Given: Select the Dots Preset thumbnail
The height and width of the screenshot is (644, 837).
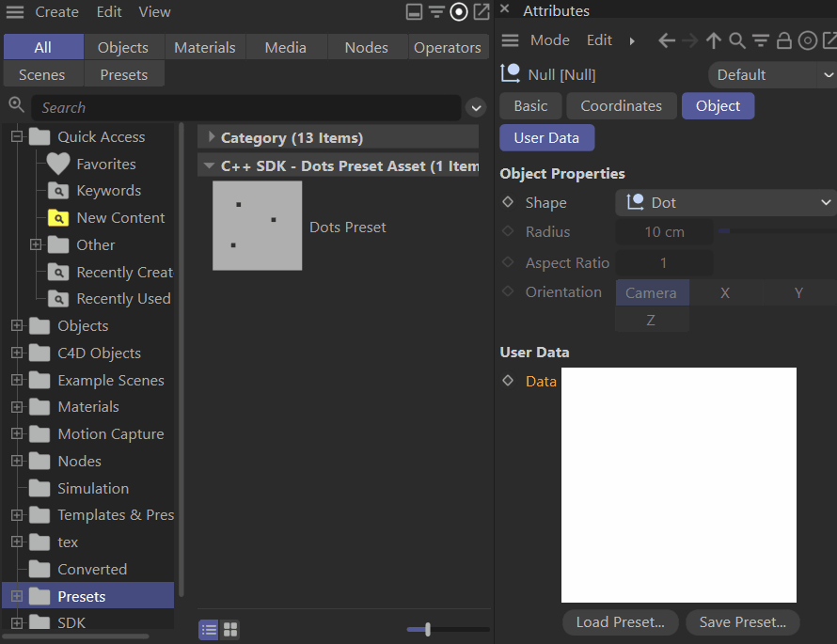Looking at the screenshot, I should tap(257, 227).
